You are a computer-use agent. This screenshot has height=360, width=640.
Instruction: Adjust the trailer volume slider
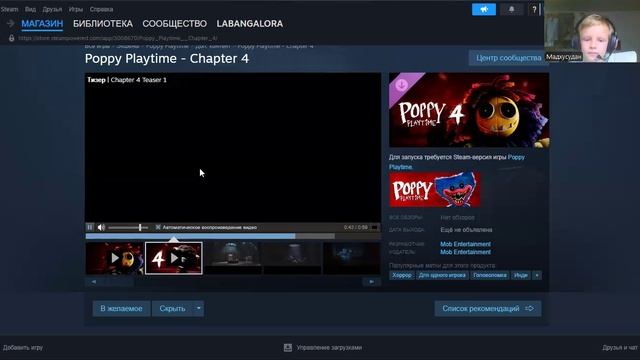pyautogui.click(x=128, y=227)
